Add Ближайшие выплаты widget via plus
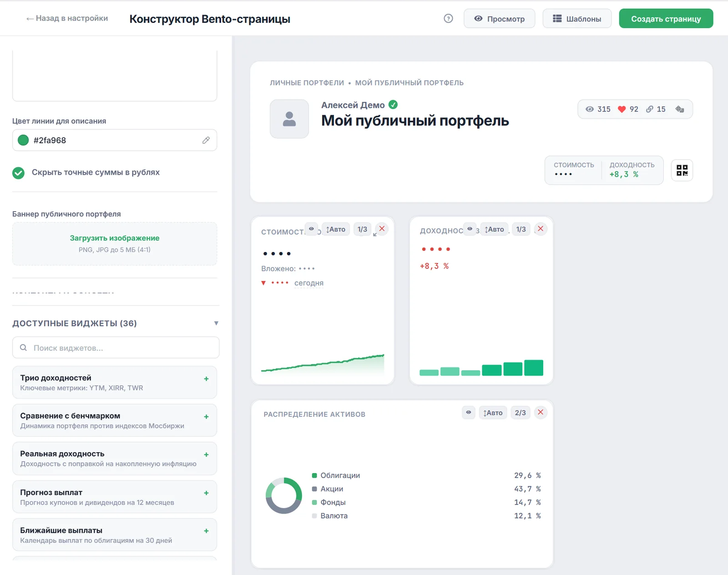Image resolution: width=728 pixels, height=575 pixels. tap(206, 531)
